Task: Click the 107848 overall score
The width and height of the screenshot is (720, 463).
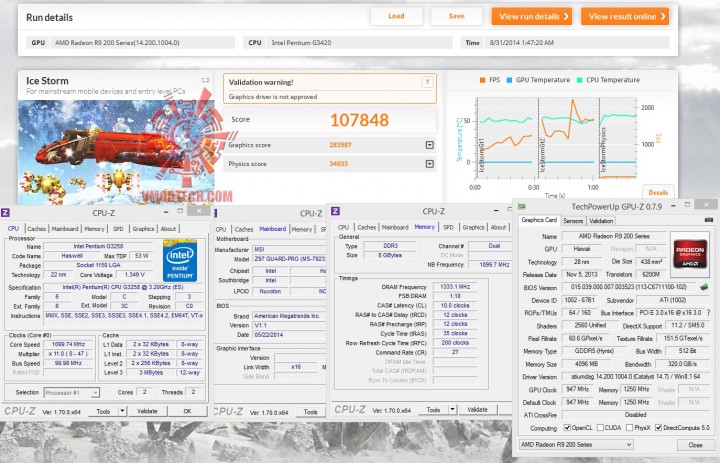Action: coord(360,120)
